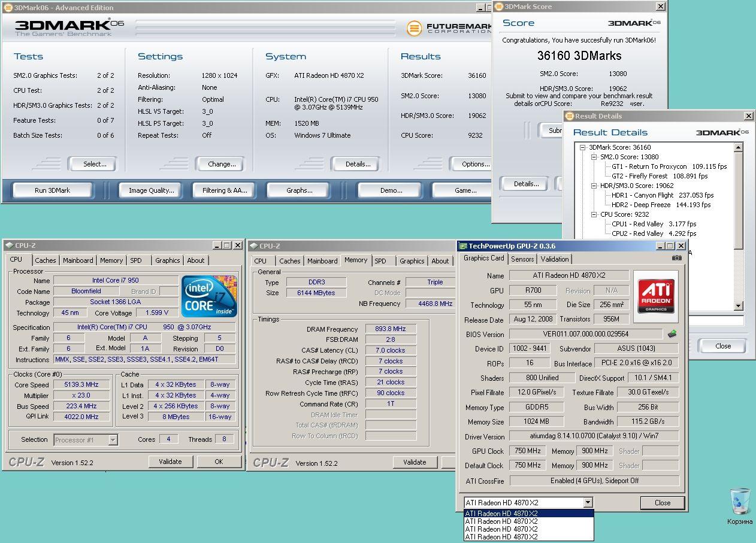Click the Futuremark logo icon in 3DMark06
756x543 pixels.
(414, 28)
